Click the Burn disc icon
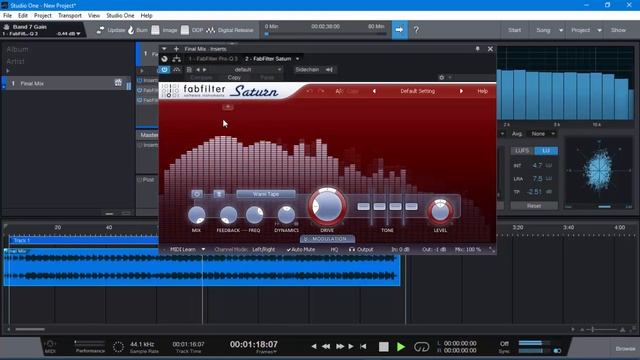 click(x=131, y=30)
